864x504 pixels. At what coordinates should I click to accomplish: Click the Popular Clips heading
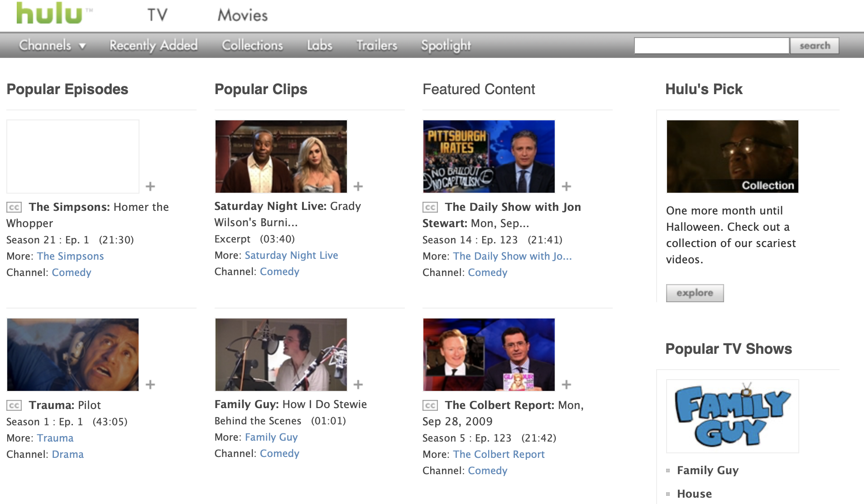pos(261,89)
